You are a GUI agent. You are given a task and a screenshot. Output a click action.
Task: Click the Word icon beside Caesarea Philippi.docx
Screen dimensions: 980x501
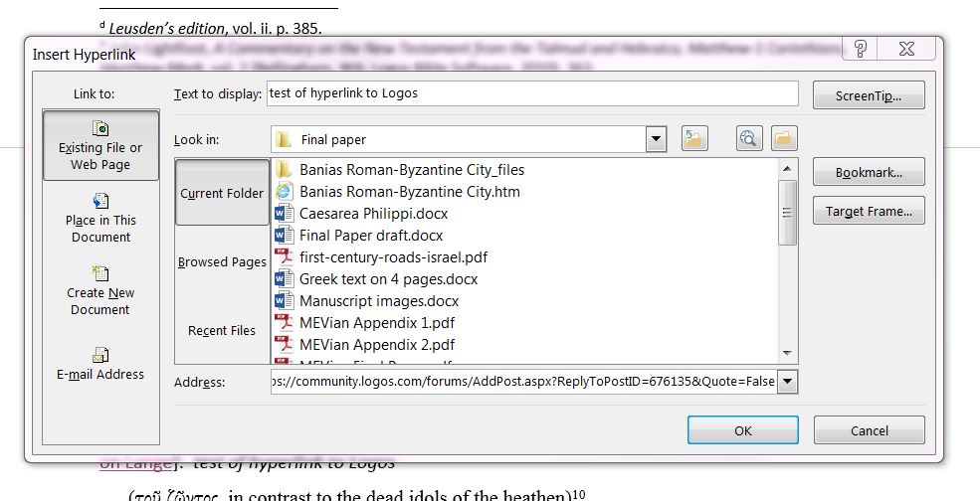click(284, 213)
